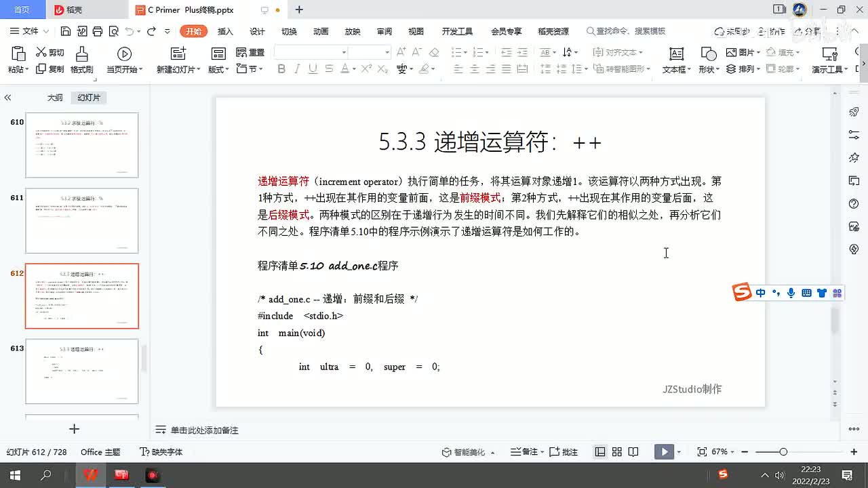Expand slideshow play options arrow
Image resolution: width=868 pixels, height=488 pixels.
tap(679, 452)
